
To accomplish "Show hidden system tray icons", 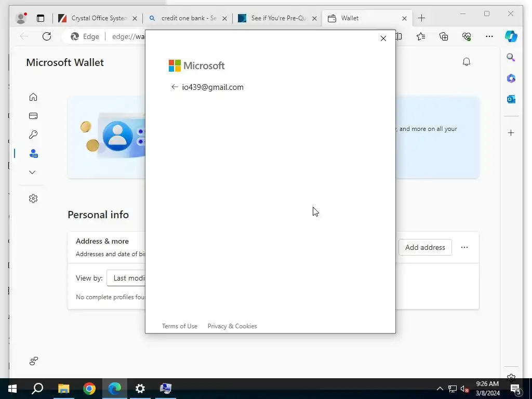I will click(440, 389).
